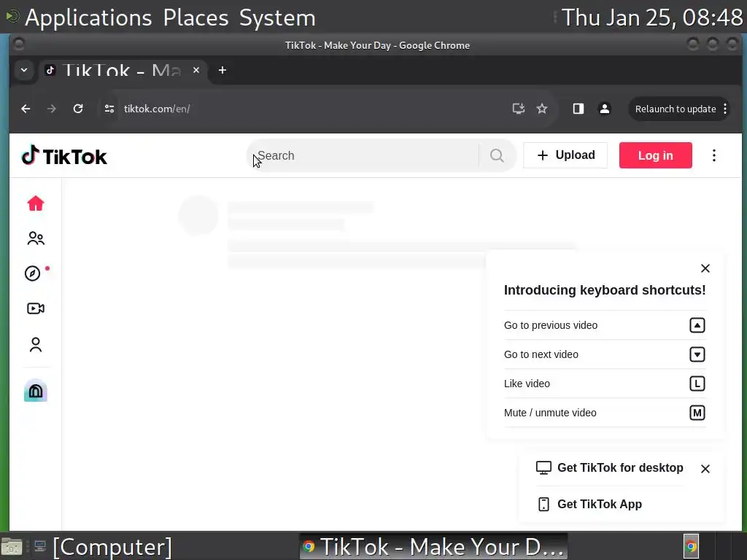Viewport: 747px width, 560px height.
Task: Bookmark this tab with star icon
Action: tap(542, 109)
